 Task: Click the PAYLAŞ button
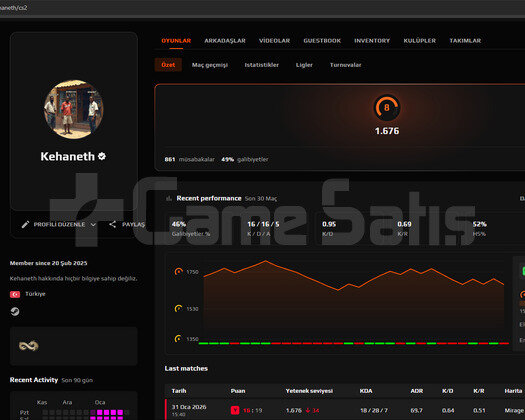(x=133, y=224)
